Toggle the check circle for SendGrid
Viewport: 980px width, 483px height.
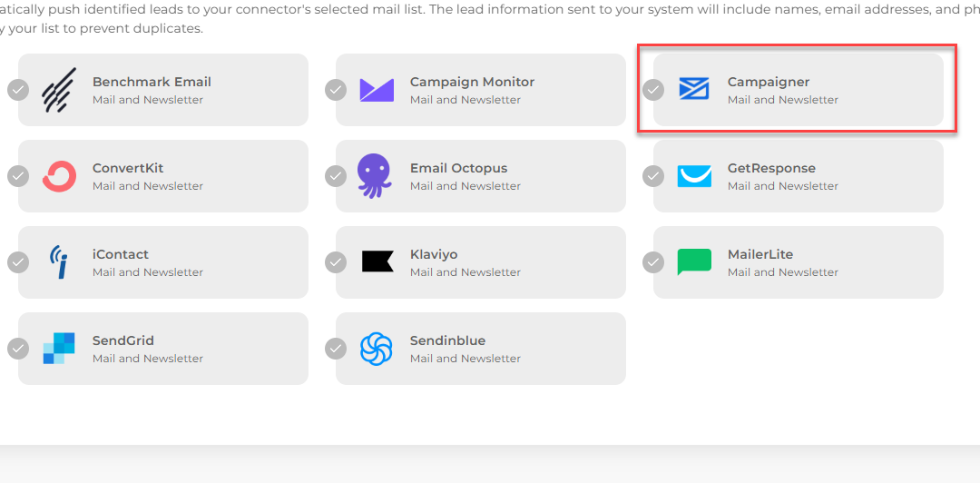tap(18, 350)
